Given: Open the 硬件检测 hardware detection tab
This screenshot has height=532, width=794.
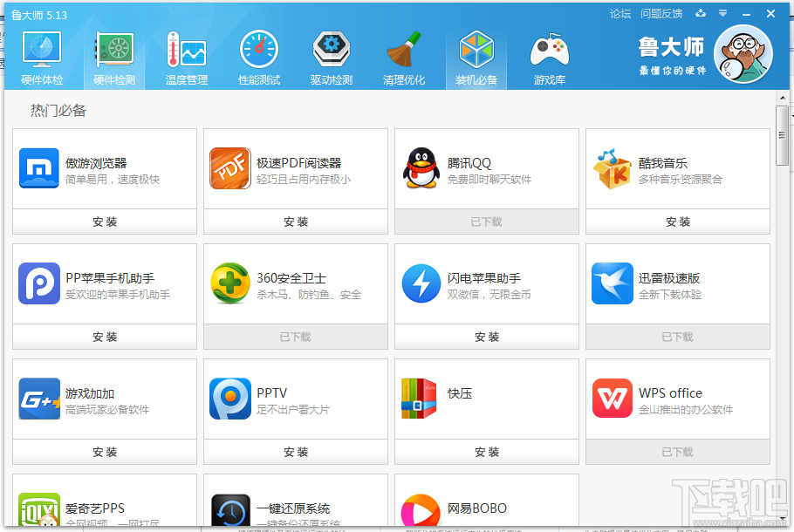Looking at the screenshot, I should pos(114,58).
